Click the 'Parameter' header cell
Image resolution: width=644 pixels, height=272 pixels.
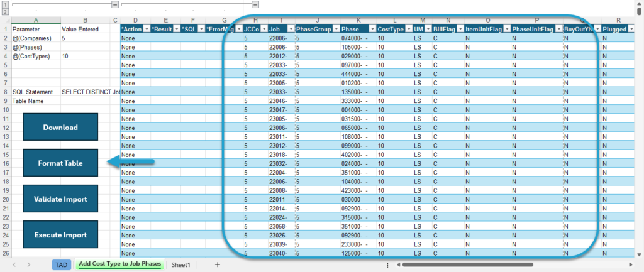36,29
